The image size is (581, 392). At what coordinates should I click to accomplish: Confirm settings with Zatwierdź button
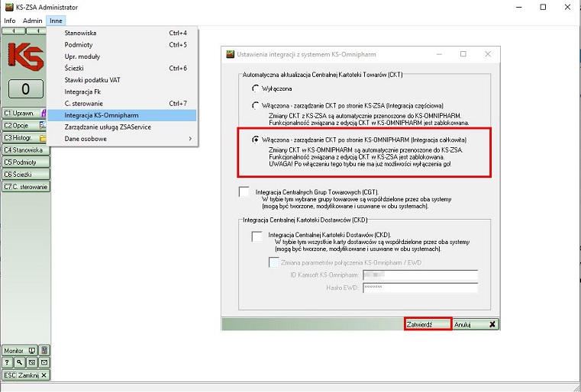428,324
